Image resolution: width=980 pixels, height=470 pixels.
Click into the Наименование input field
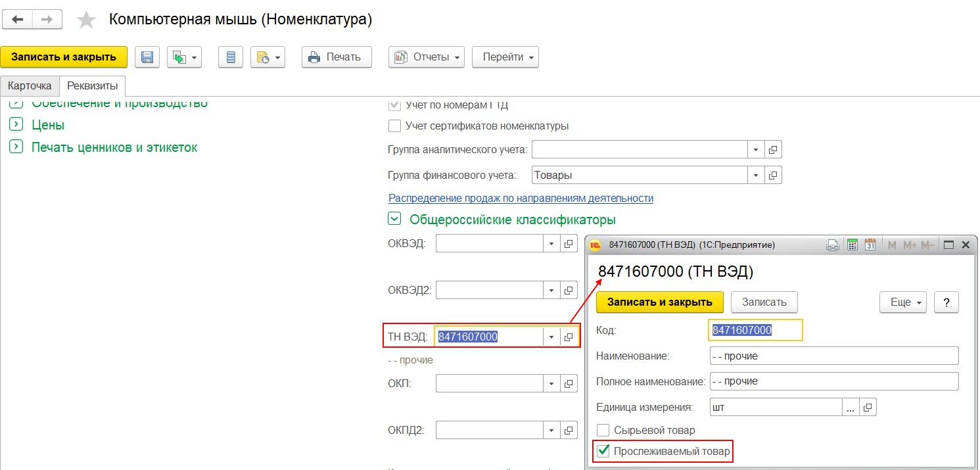point(833,356)
